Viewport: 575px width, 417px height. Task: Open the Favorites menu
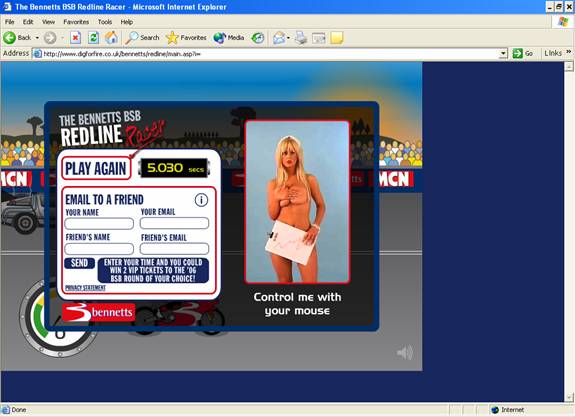pos(76,22)
